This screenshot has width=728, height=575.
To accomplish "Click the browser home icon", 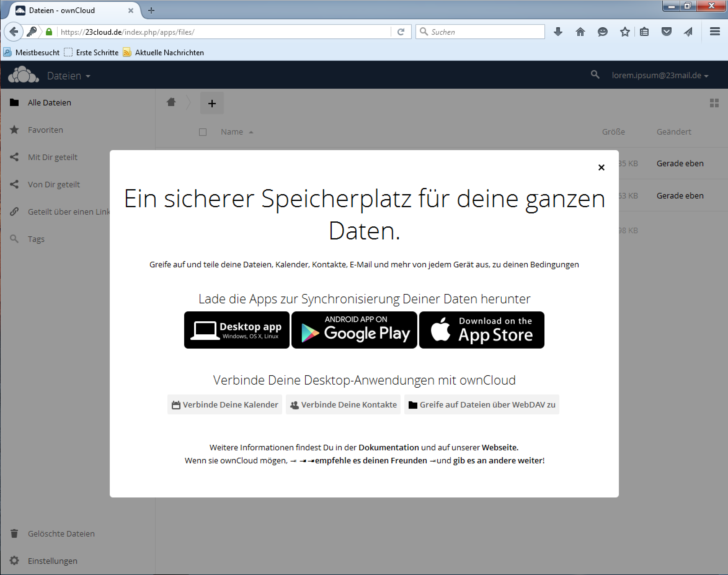I will (580, 32).
